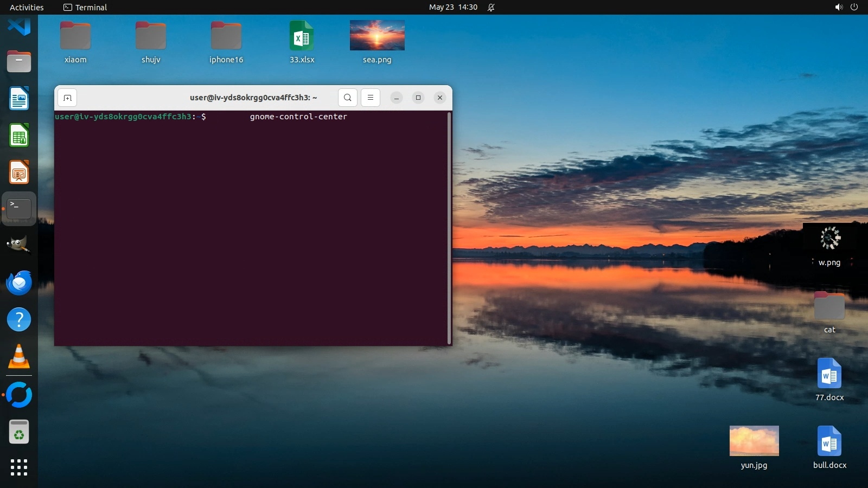Open the Terminal app menu in top bar
The width and height of the screenshot is (868, 488).
click(x=85, y=7)
